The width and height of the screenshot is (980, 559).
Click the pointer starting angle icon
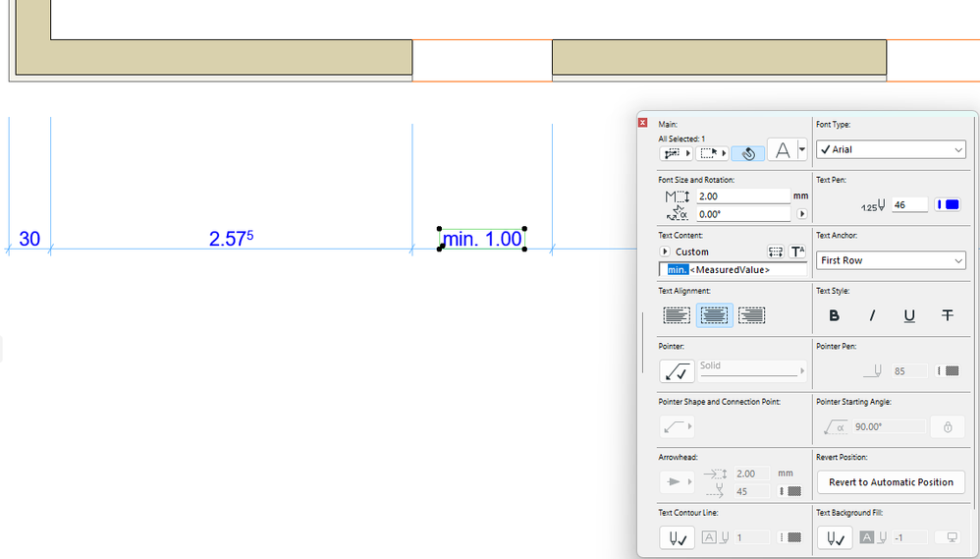point(836,427)
